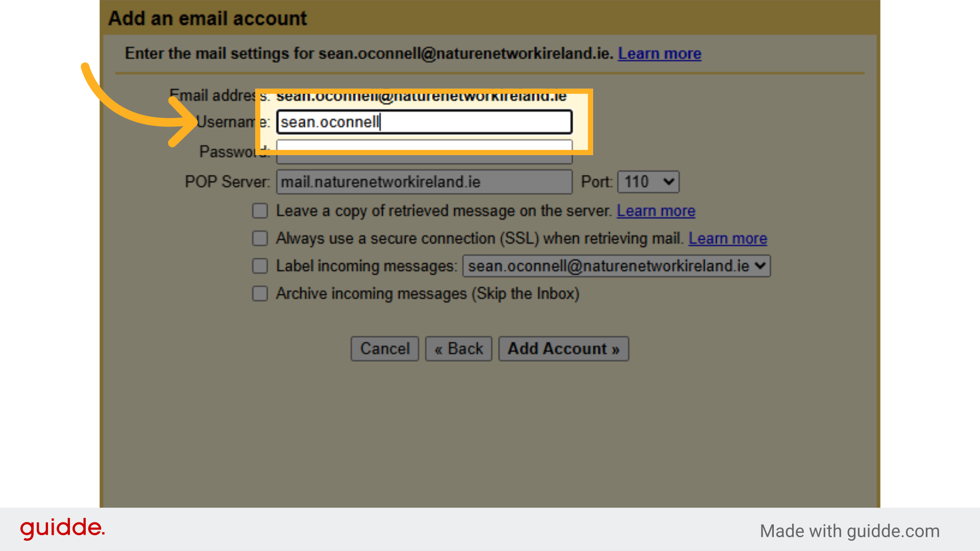Open 'Learn more' about SSL connections

tap(728, 238)
